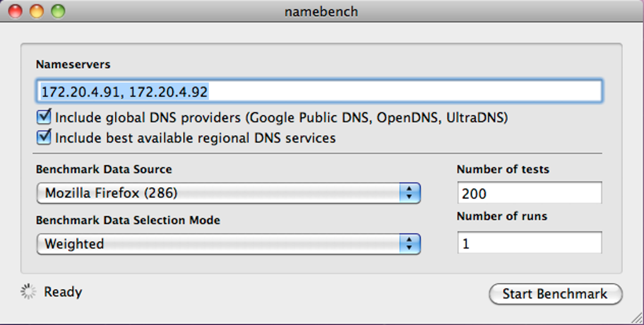Image resolution: width=644 pixels, height=325 pixels.
Task: Click the namebench window title
Action: click(x=321, y=11)
